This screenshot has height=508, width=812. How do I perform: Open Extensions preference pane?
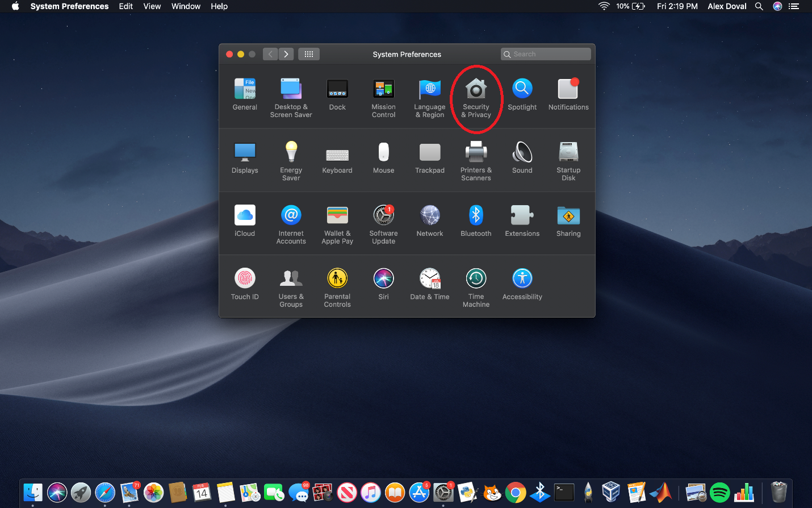(x=522, y=220)
